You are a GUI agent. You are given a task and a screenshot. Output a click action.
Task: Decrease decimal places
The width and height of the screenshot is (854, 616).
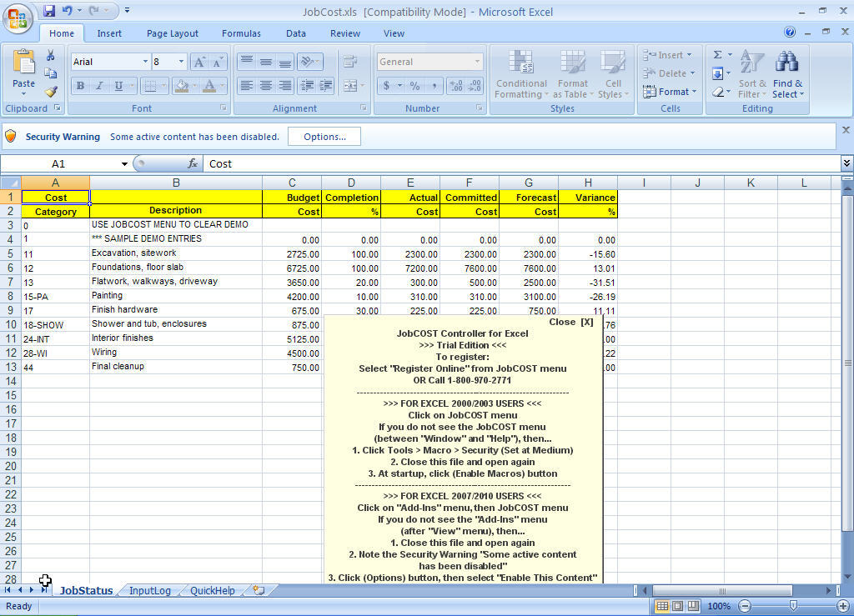click(475, 86)
